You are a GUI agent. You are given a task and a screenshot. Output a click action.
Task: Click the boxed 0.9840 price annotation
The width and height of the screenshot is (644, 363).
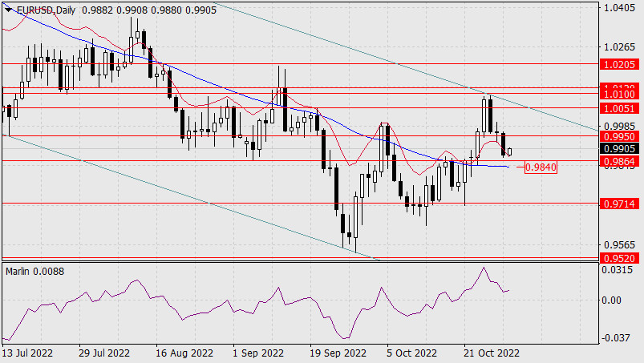[x=541, y=167]
